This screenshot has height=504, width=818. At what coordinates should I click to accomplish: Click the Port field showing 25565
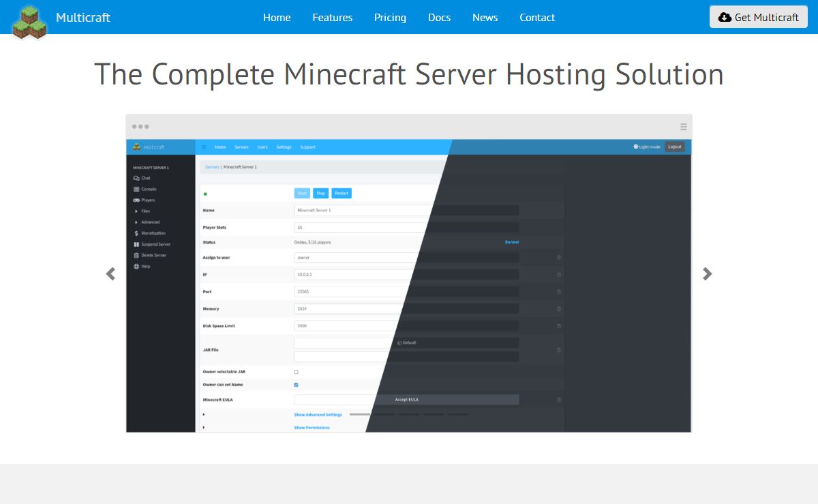406,292
